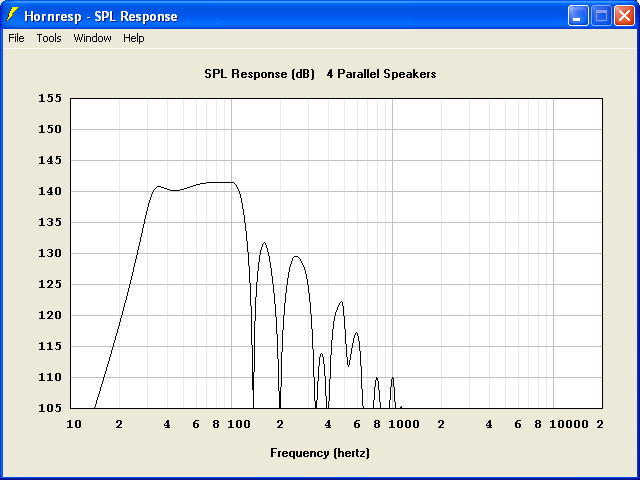Click the 125 dB axis value
This screenshot has width=640, height=480.
[x=50, y=284]
